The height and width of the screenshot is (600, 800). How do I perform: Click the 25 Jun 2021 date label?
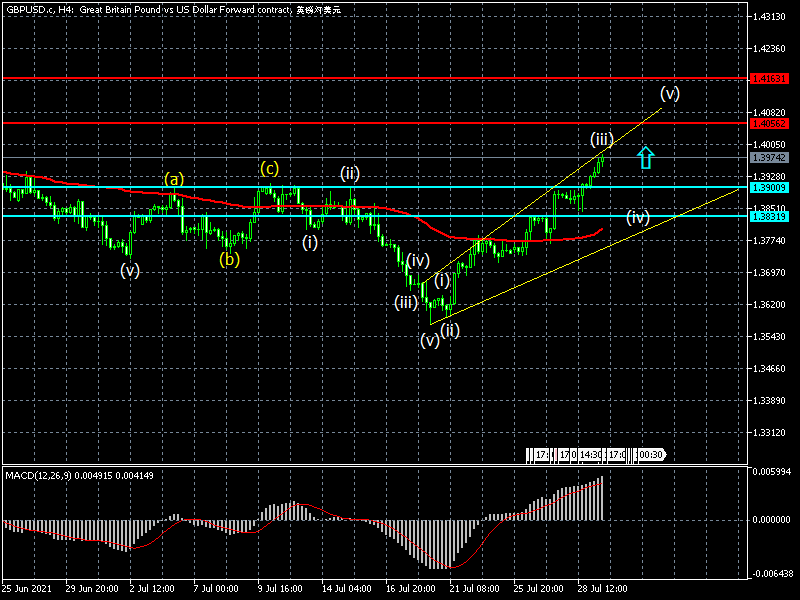point(27,587)
